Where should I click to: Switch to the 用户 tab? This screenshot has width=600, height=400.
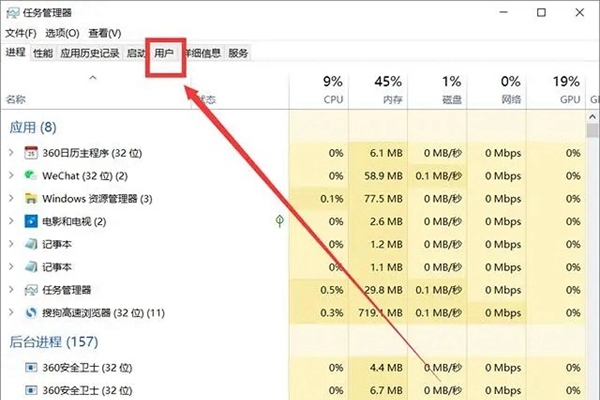pyautogui.click(x=164, y=53)
